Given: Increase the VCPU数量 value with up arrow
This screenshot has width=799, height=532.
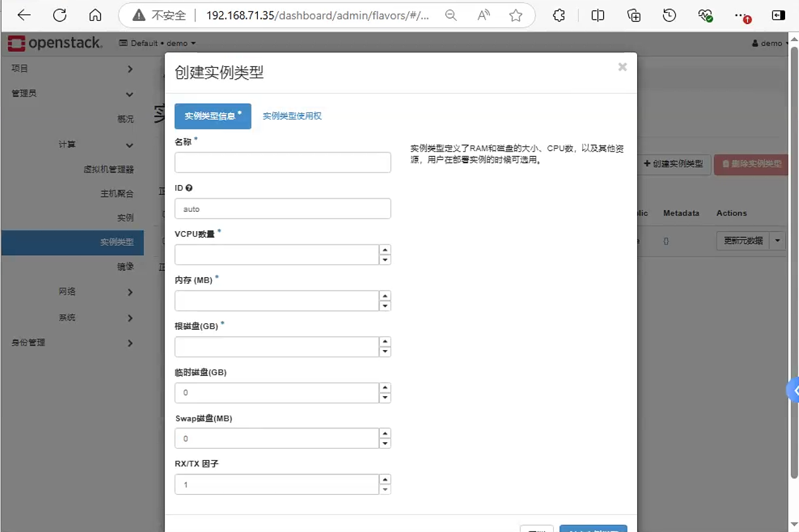Looking at the screenshot, I should click(385, 250).
